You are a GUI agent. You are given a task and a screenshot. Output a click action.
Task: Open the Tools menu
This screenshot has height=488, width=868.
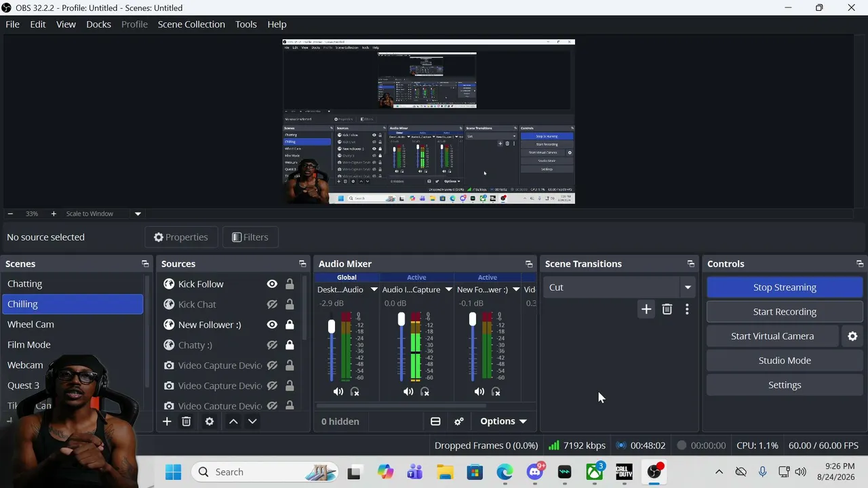point(246,24)
